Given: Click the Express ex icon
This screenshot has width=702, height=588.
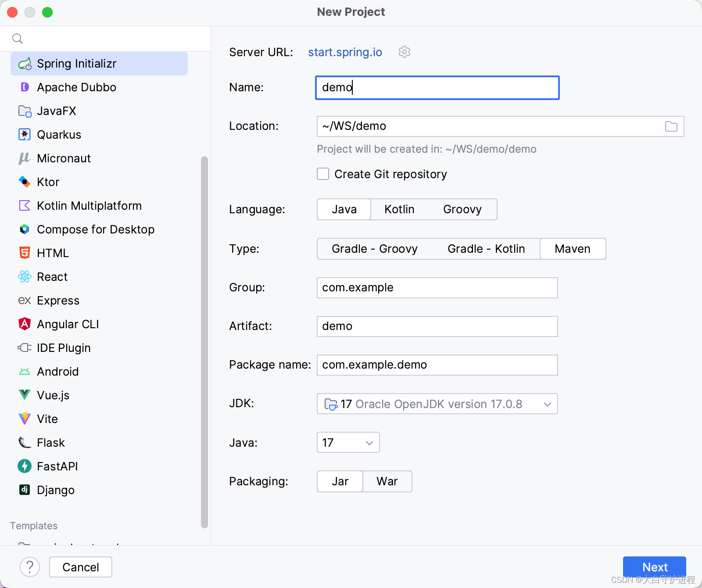Looking at the screenshot, I should coord(25,301).
